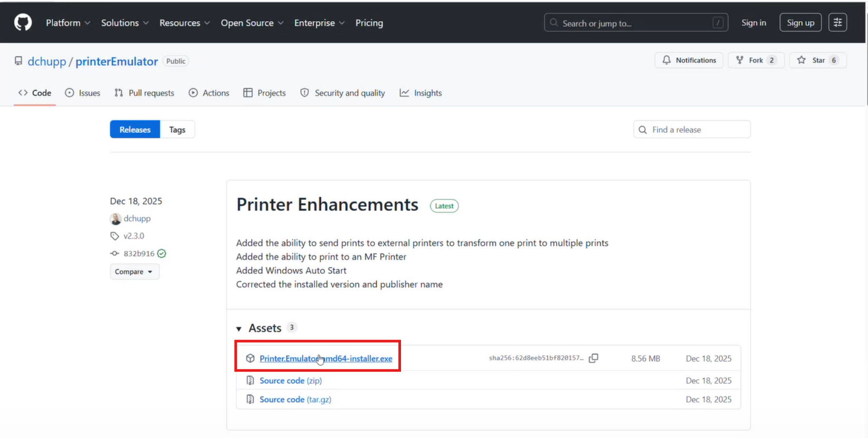The height and width of the screenshot is (438, 868).
Task: Switch to the Code tab
Action: point(35,93)
